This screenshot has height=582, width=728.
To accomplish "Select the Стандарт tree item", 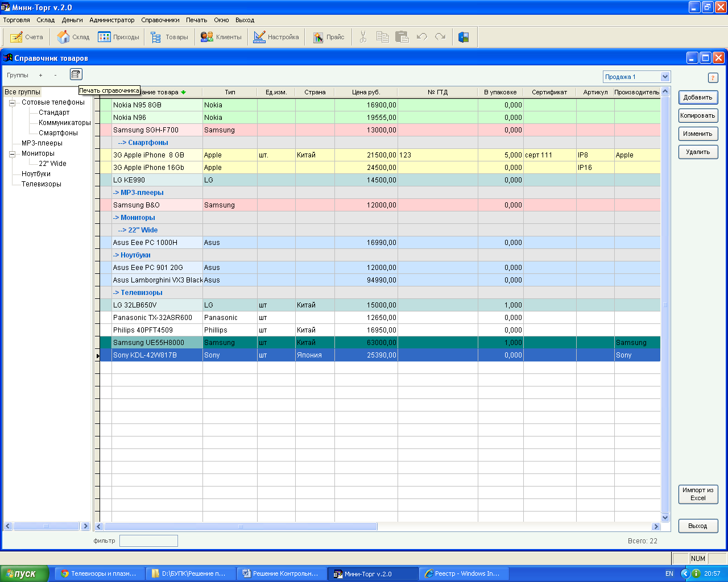I will [x=54, y=113].
